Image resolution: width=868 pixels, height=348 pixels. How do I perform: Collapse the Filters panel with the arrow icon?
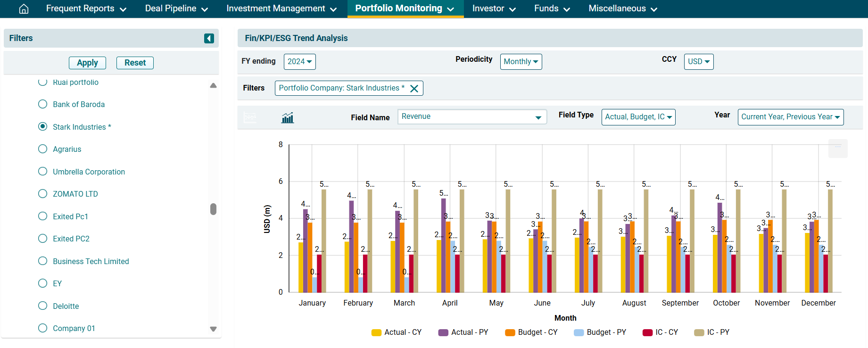(209, 38)
